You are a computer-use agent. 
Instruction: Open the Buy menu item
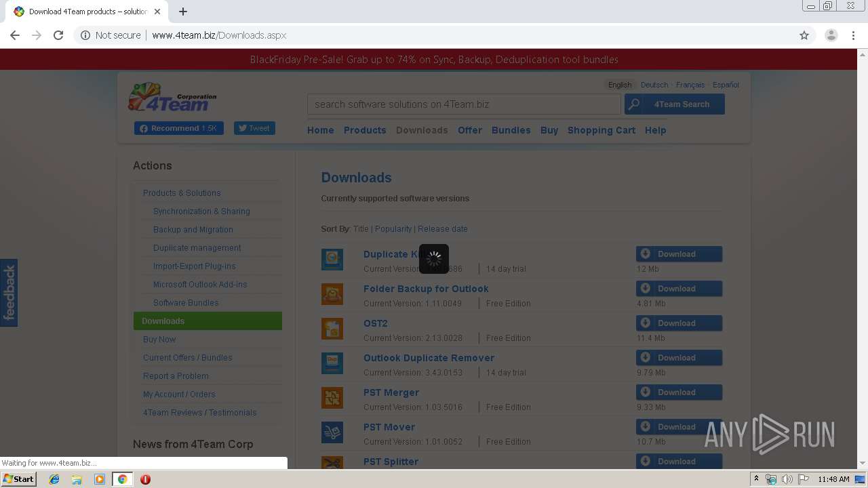coord(549,130)
